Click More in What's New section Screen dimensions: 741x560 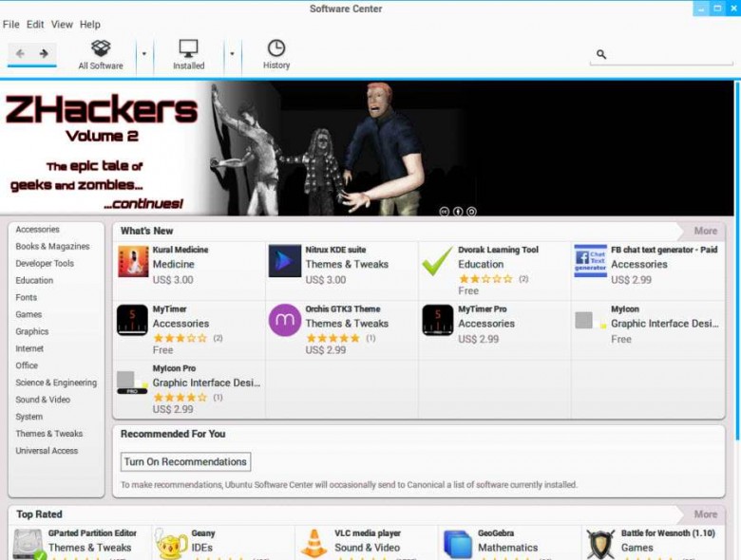[706, 231]
